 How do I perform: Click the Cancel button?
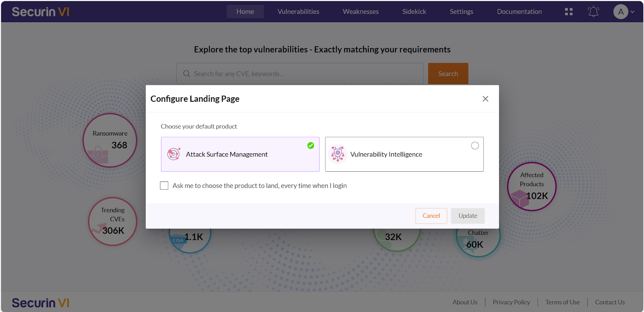point(431,216)
